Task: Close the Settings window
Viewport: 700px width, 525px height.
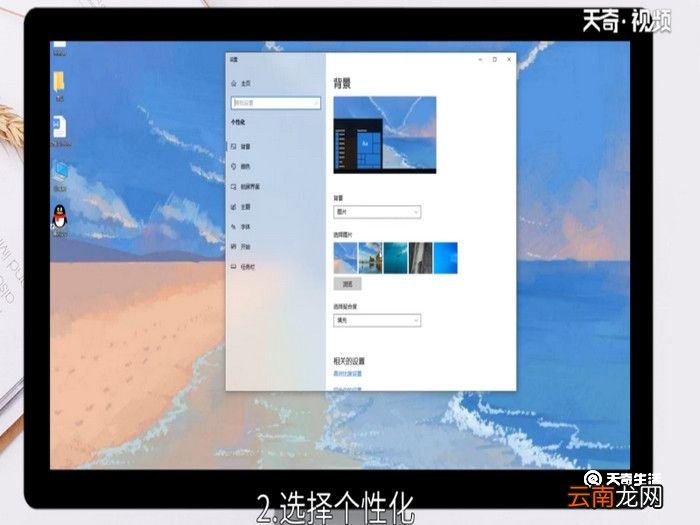Action: coord(509,59)
